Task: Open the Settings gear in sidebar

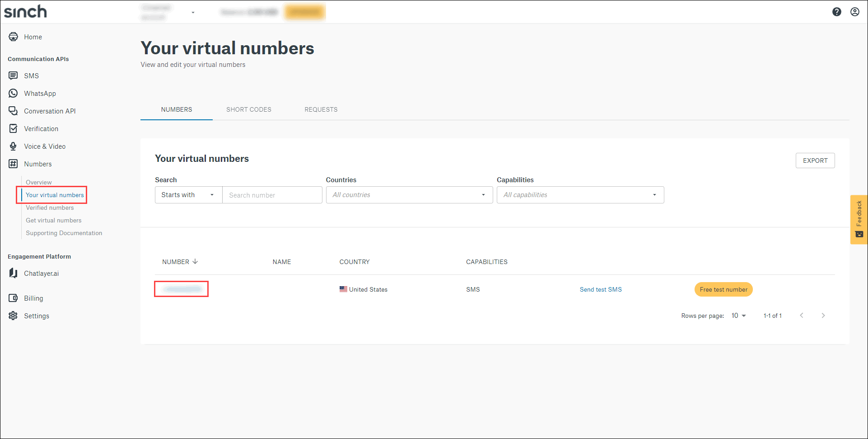Action: 13,316
